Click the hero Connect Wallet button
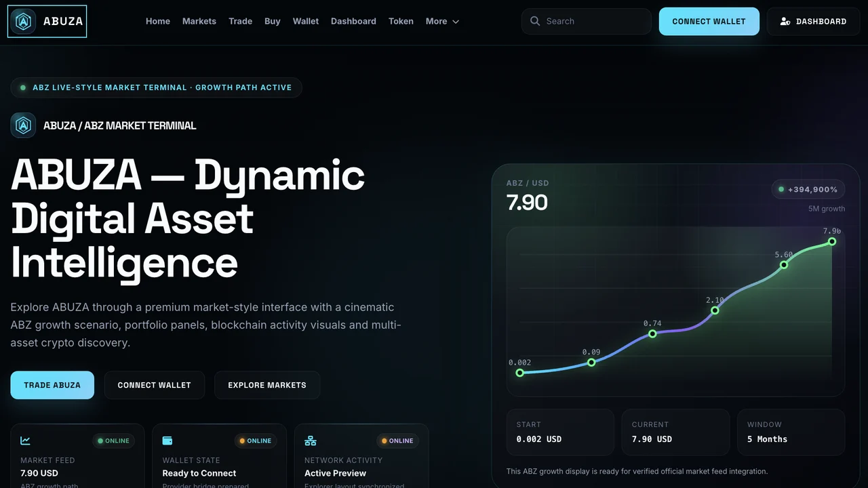868x488 pixels. point(155,385)
